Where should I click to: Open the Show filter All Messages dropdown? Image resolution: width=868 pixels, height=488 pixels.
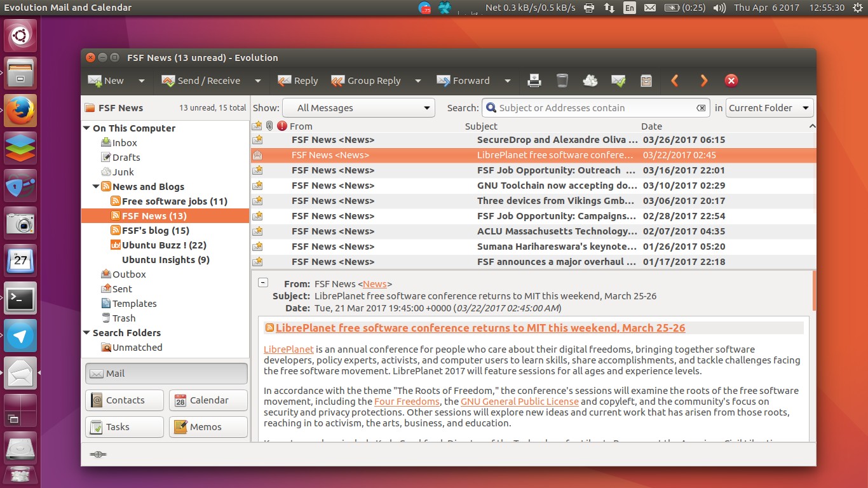click(358, 108)
